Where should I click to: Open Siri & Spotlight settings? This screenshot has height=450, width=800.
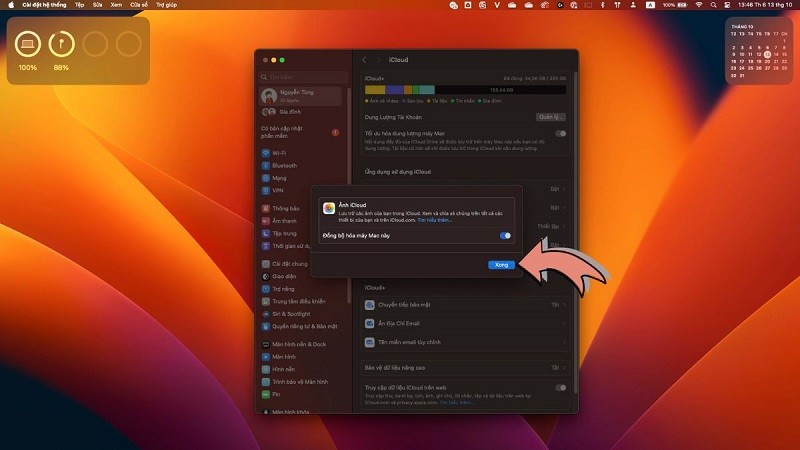point(290,314)
